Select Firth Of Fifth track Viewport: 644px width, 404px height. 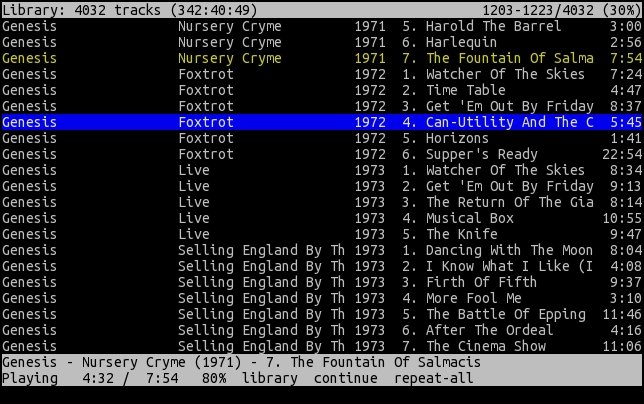[322, 282]
